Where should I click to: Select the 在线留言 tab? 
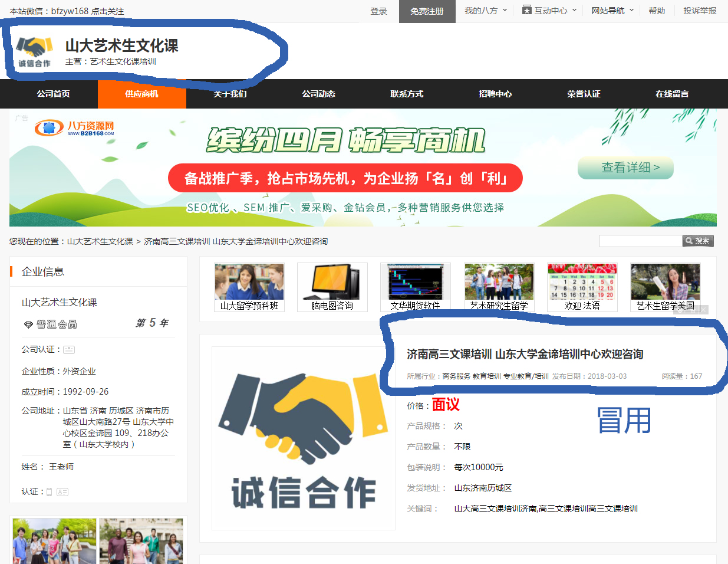pyautogui.click(x=673, y=94)
